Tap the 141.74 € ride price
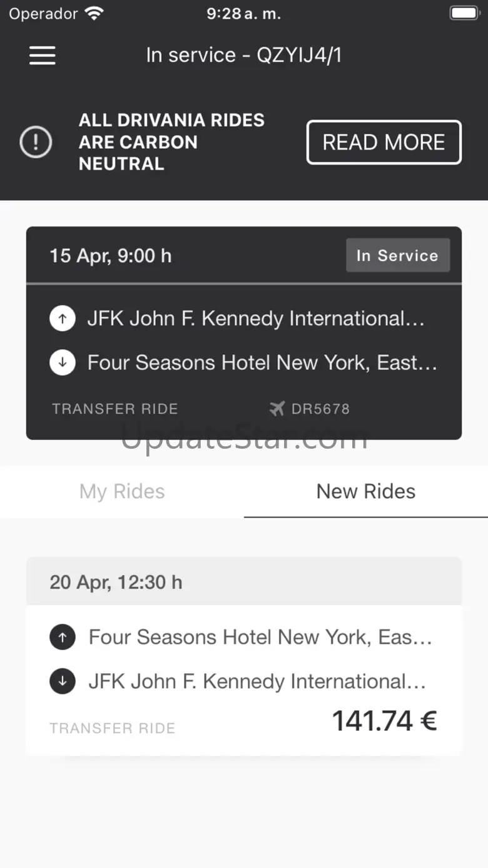Screen dimensions: 488x868 384,721
